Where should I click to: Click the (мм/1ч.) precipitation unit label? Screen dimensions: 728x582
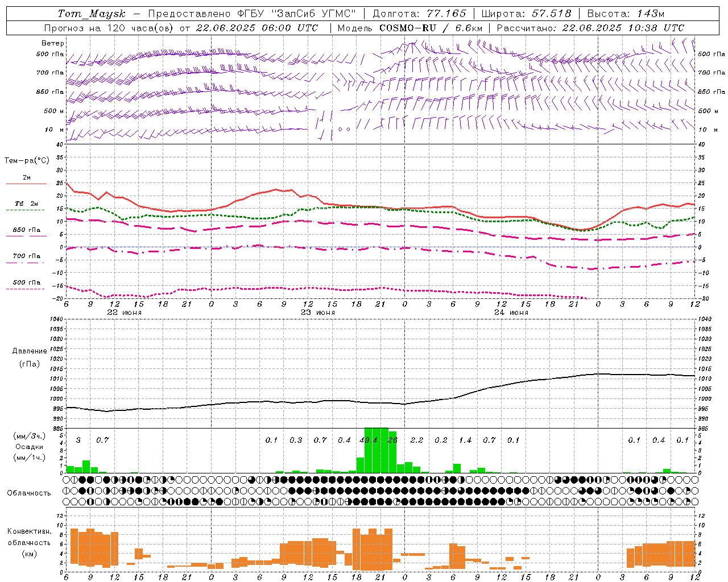[x=29, y=458]
